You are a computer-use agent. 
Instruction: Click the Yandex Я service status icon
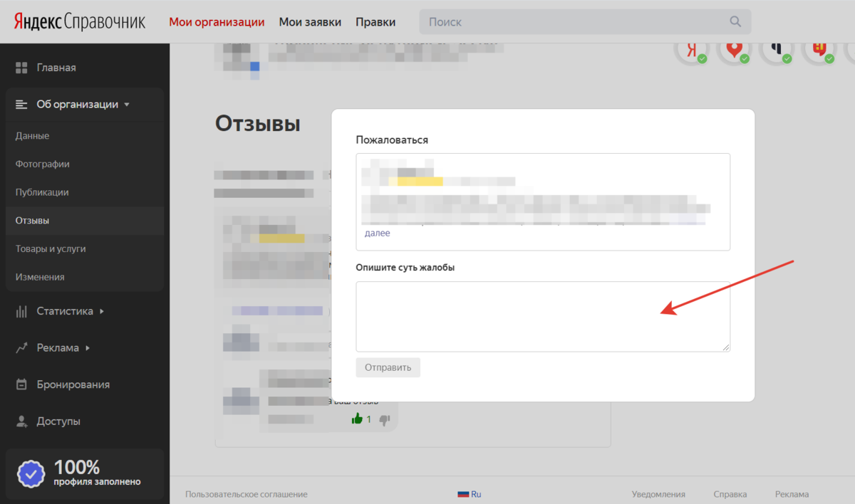691,49
